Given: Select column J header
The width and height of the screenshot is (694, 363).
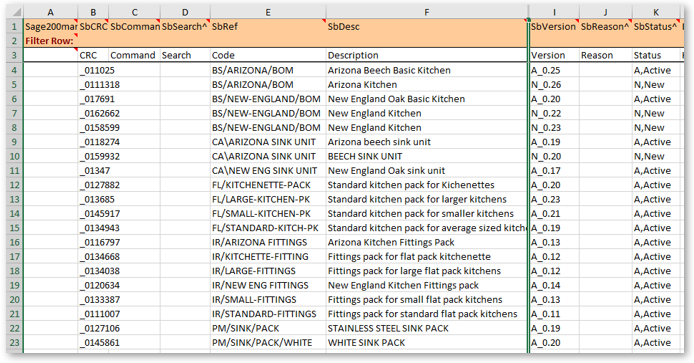Looking at the screenshot, I should click(605, 12).
